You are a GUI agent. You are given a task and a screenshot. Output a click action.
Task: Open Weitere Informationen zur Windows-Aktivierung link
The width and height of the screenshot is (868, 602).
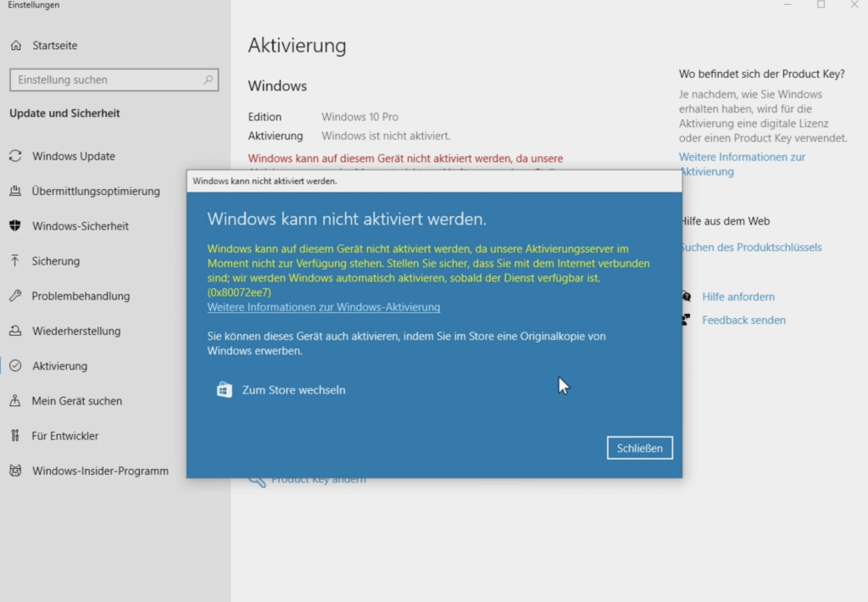(x=323, y=307)
